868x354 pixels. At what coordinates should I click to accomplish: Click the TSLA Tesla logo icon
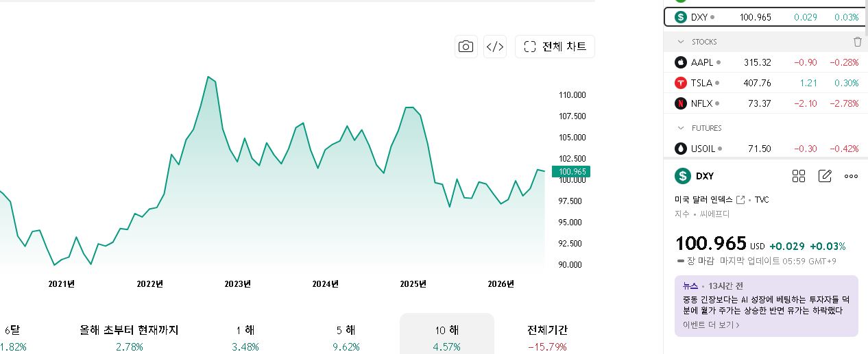[681, 83]
